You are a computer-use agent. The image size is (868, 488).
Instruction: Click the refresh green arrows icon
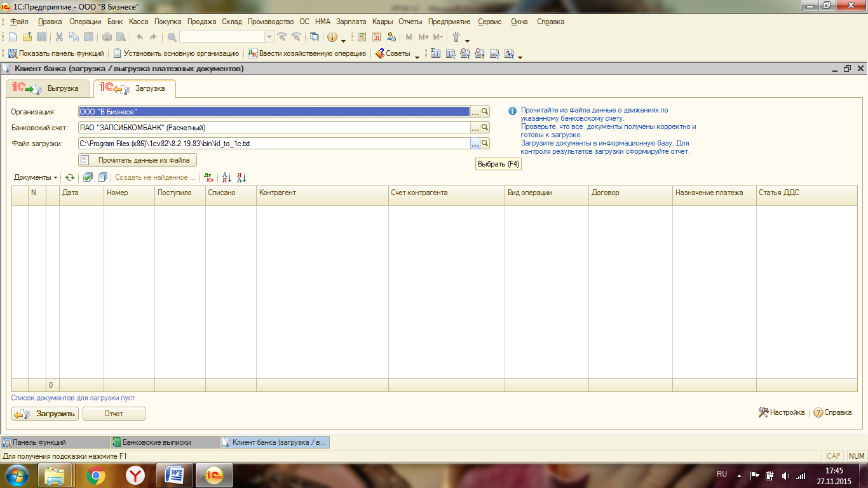tap(70, 177)
